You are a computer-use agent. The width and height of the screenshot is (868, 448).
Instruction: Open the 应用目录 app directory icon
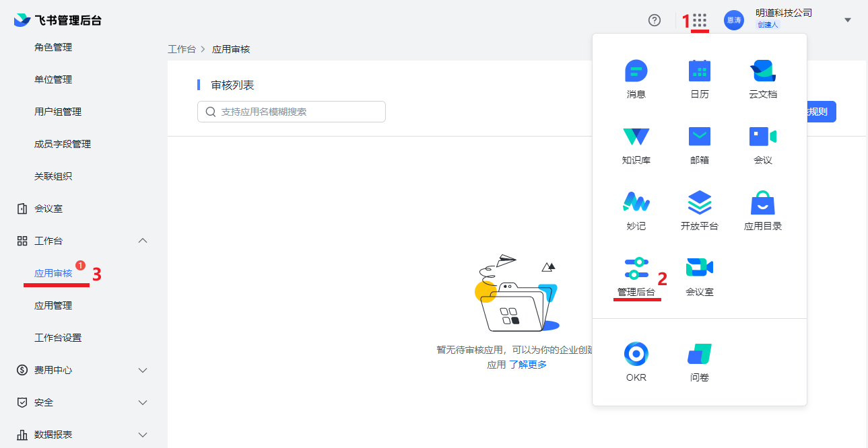click(762, 202)
